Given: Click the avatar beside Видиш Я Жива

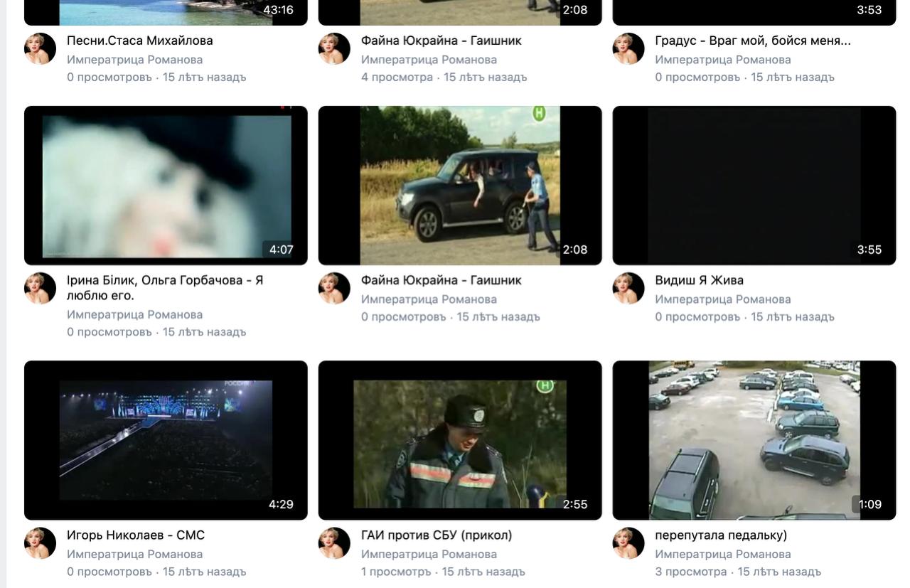Looking at the screenshot, I should (628, 288).
